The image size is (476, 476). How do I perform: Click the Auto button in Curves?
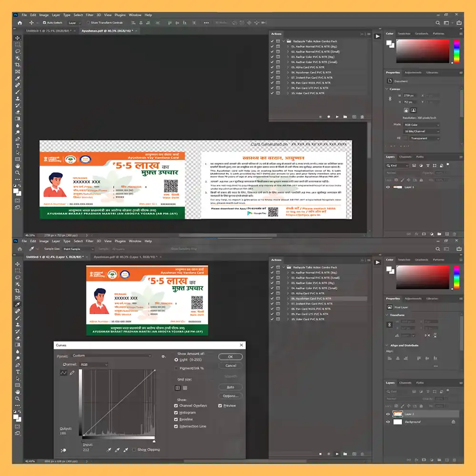click(230, 387)
